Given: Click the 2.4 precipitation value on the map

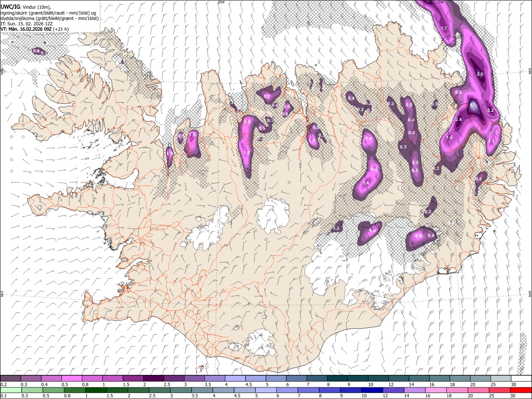Looking at the screenshot, I should pyautogui.click(x=458, y=120).
